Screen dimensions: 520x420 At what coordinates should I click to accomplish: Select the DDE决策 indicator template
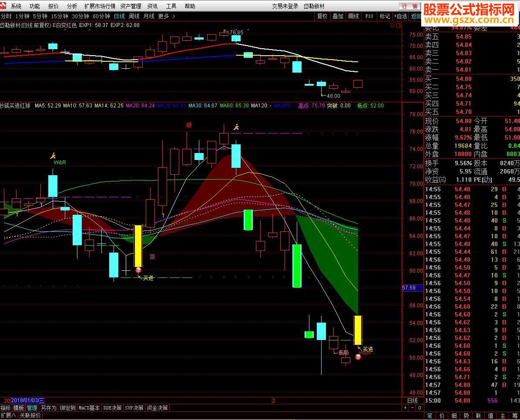[x=112, y=408]
